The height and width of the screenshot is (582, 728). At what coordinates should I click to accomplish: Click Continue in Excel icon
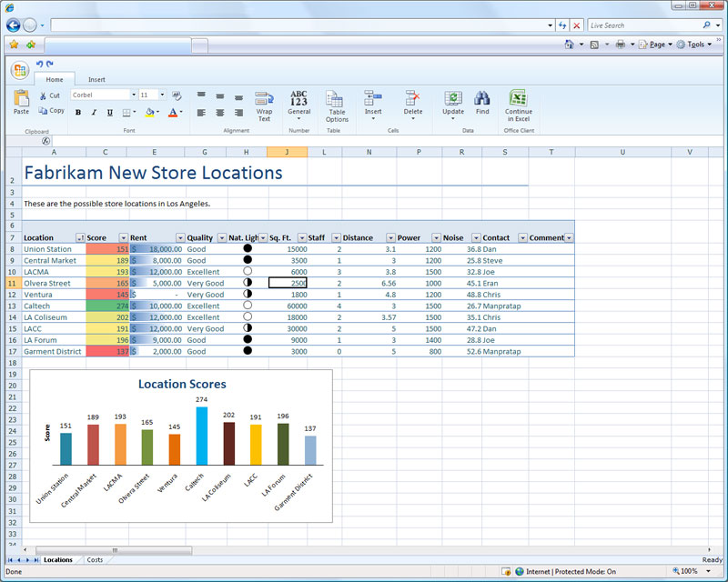518,100
